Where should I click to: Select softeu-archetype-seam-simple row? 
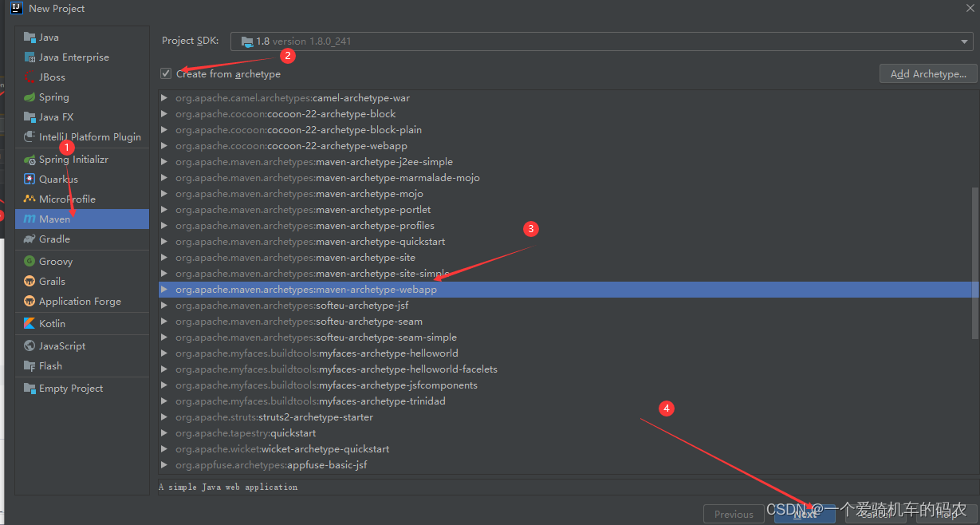click(565, 337)
